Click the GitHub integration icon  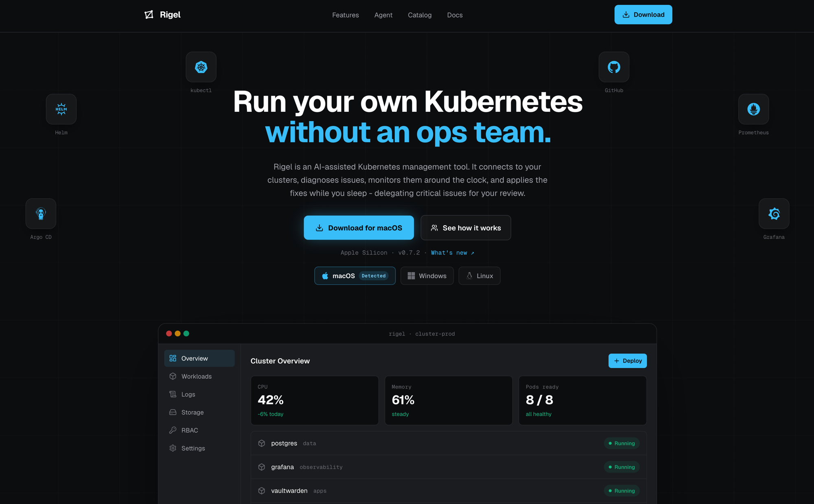coord(614,67)
